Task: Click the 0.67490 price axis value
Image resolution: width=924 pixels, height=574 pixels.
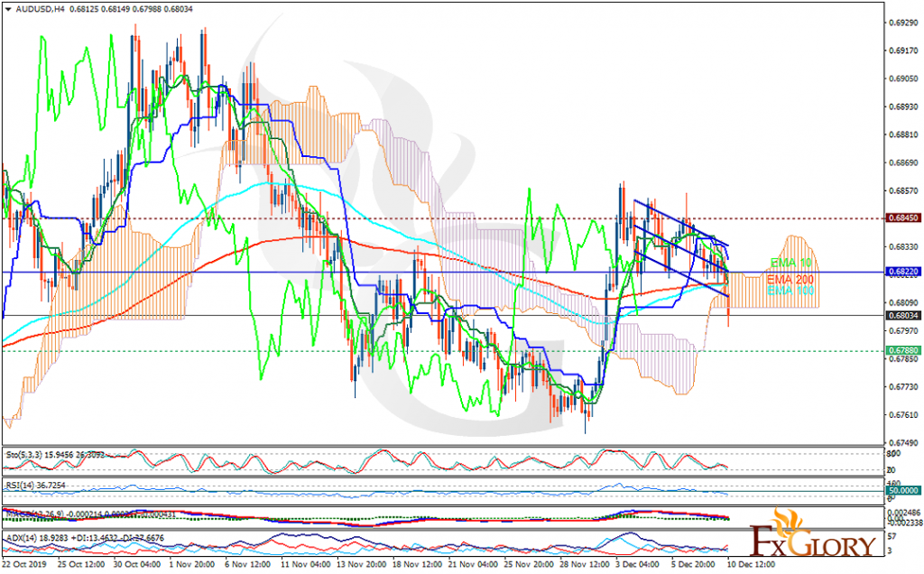Action: [903, 442]
